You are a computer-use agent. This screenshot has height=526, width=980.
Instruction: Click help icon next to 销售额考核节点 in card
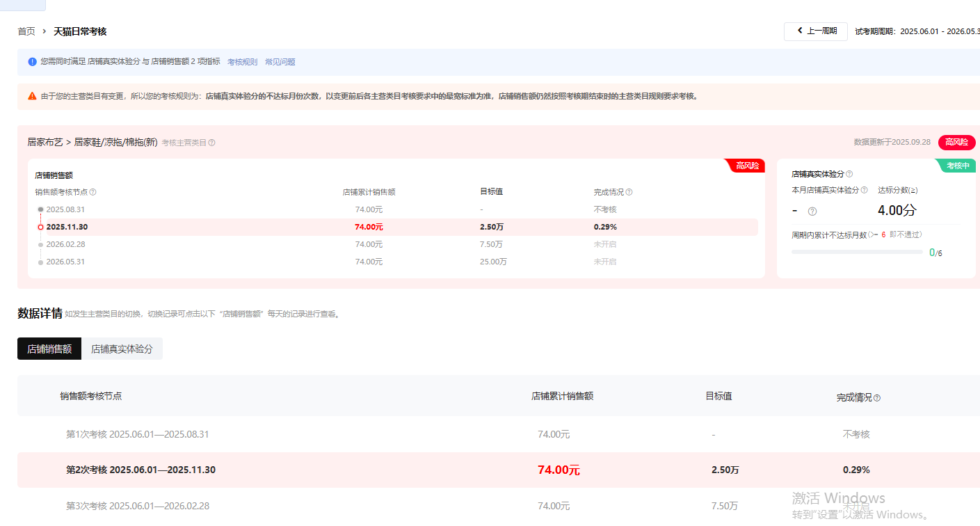coord(93,192)
